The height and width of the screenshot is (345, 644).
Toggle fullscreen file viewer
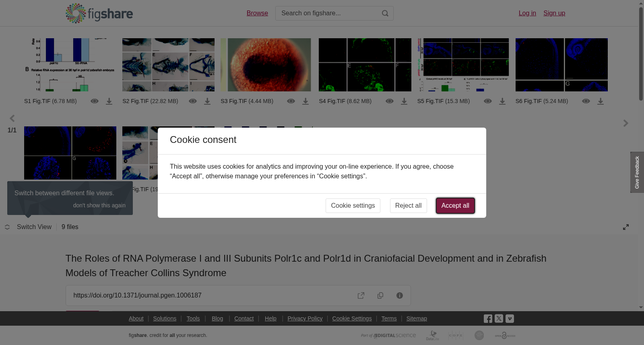point(626,227)
